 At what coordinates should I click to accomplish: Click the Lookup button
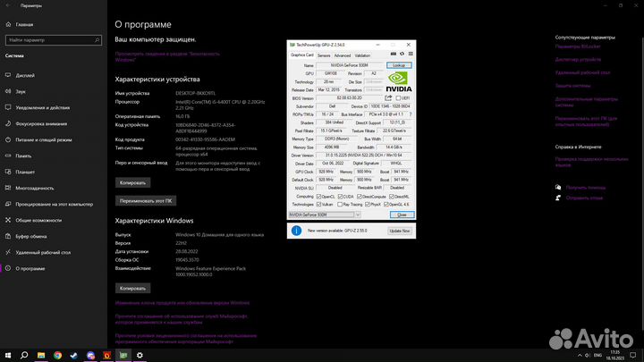[399, 65]
